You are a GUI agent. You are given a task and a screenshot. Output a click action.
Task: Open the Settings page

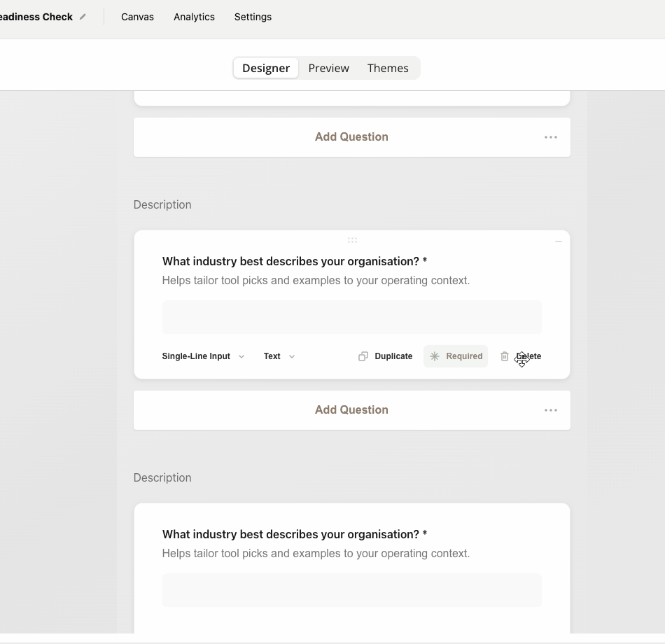[253, 16]
